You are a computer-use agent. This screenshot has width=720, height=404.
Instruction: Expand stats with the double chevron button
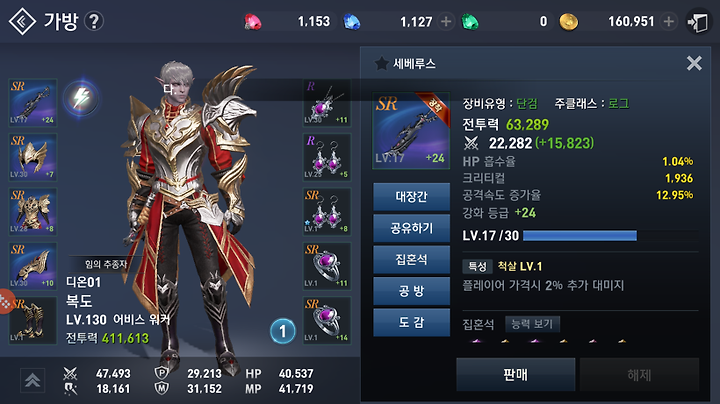coord(32,381)
